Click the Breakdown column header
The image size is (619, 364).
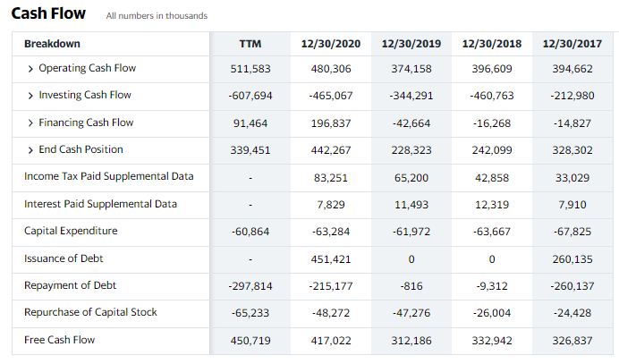pos(52,44)
